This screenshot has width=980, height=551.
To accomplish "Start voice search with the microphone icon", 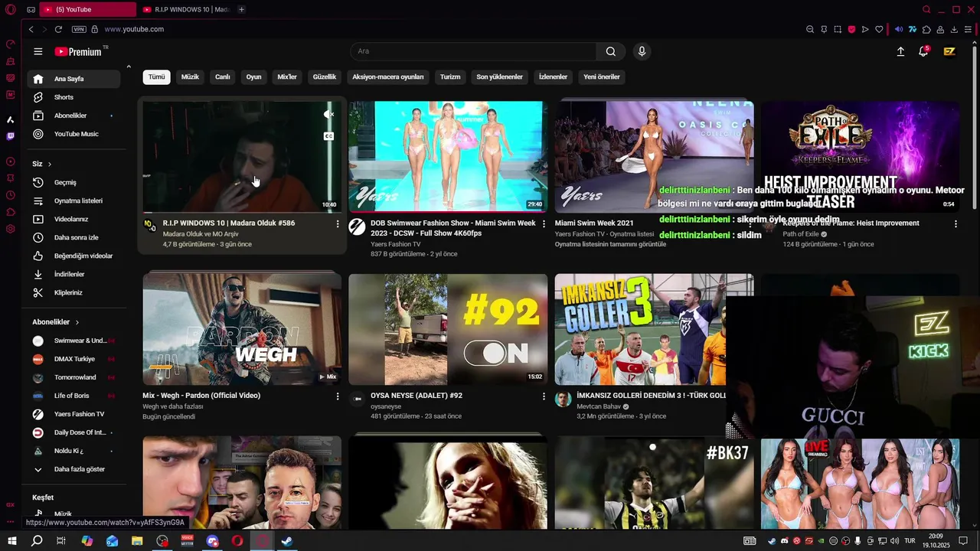I will 642,51.
